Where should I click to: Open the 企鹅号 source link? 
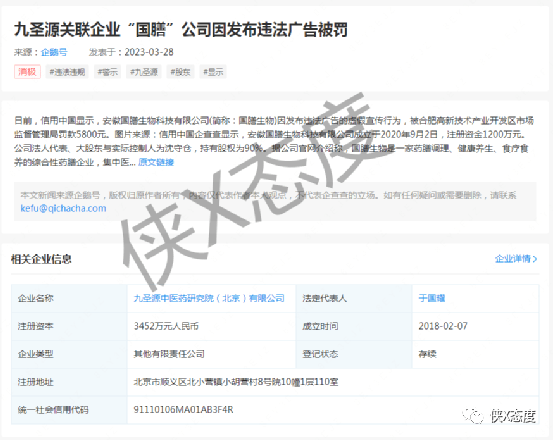pyautogui.click(x=54, y=52)
